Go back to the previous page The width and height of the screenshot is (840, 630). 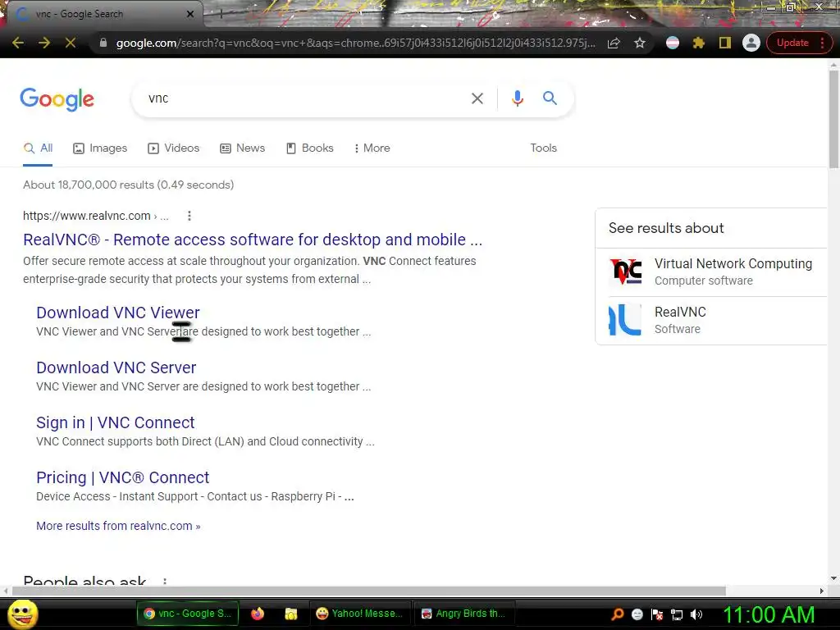point(18,43)
